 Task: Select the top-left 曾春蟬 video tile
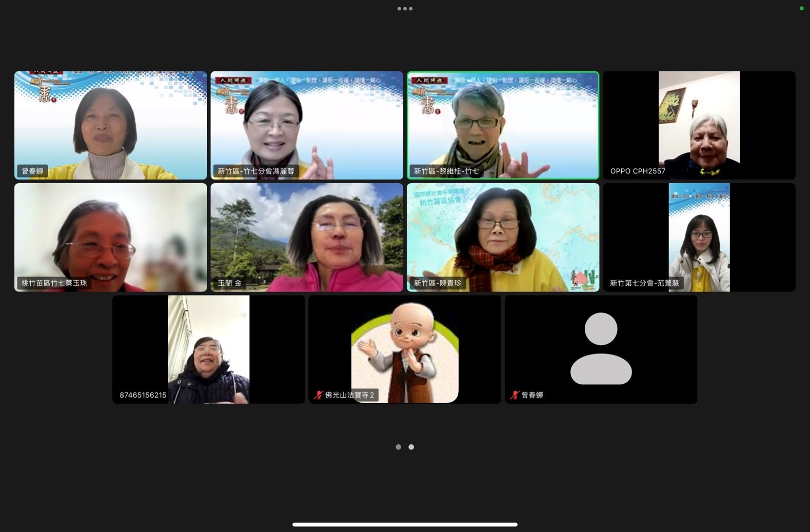tap(110, 125)
